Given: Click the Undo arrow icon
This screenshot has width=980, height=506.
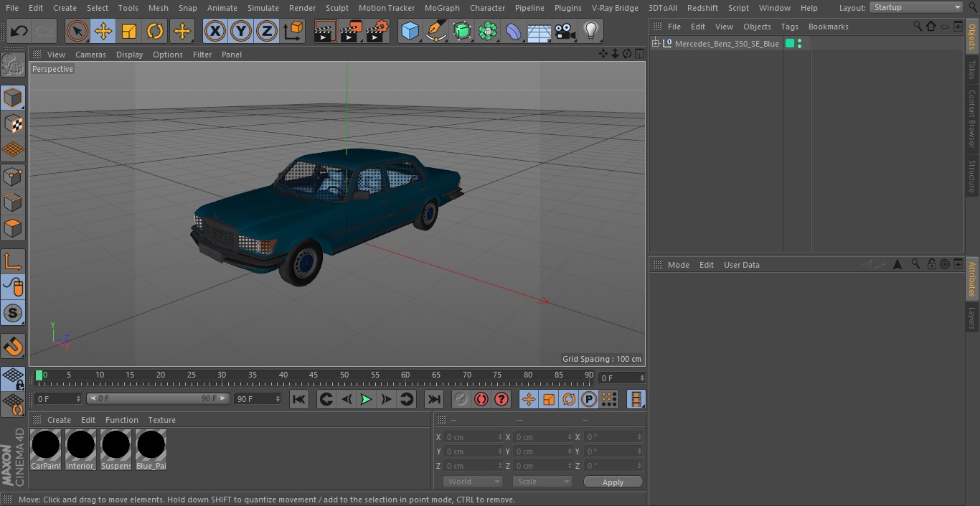Looking at the screenshot, I should click(19, 32).
